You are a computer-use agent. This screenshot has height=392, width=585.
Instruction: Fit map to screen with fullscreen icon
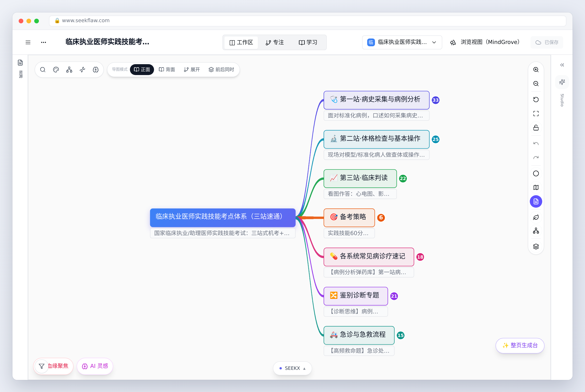(x=536, y=114)
